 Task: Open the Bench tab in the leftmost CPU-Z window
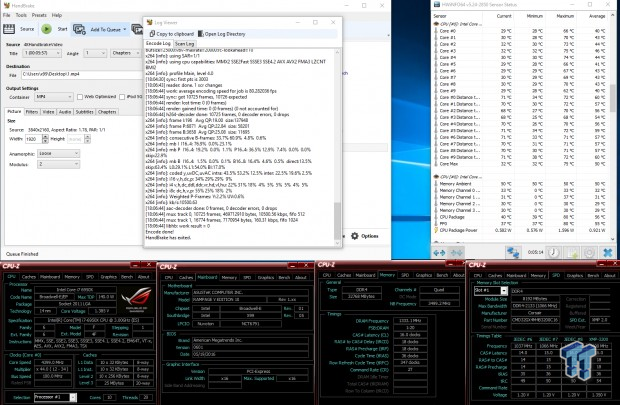click(127, 277)
